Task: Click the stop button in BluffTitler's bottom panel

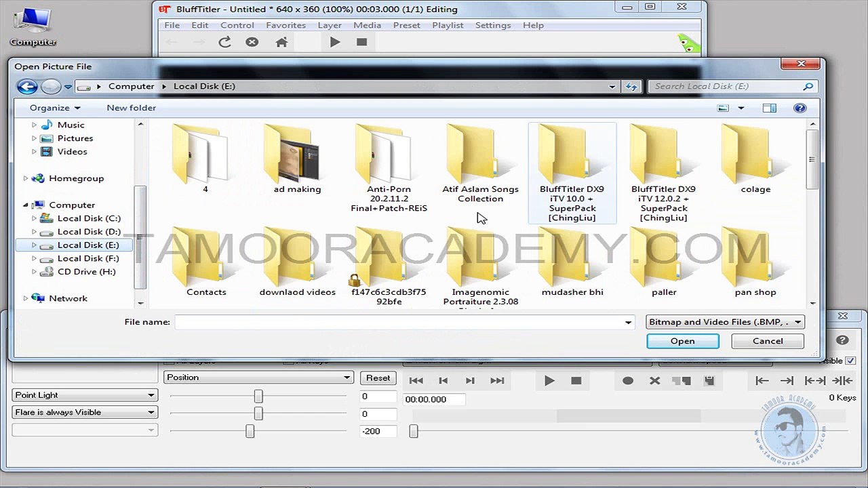Action: 576,381
